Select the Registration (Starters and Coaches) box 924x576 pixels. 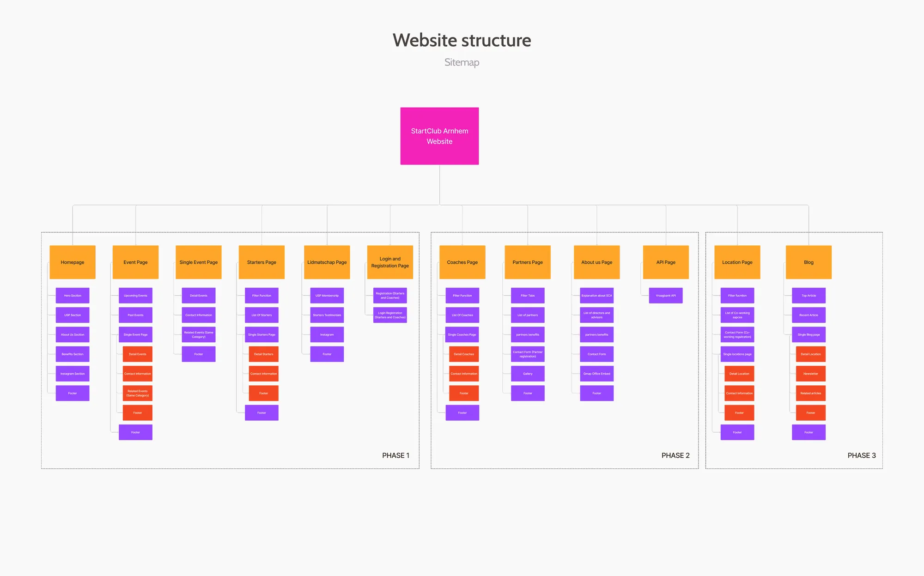pyautogui.click(x=390, y=296)
